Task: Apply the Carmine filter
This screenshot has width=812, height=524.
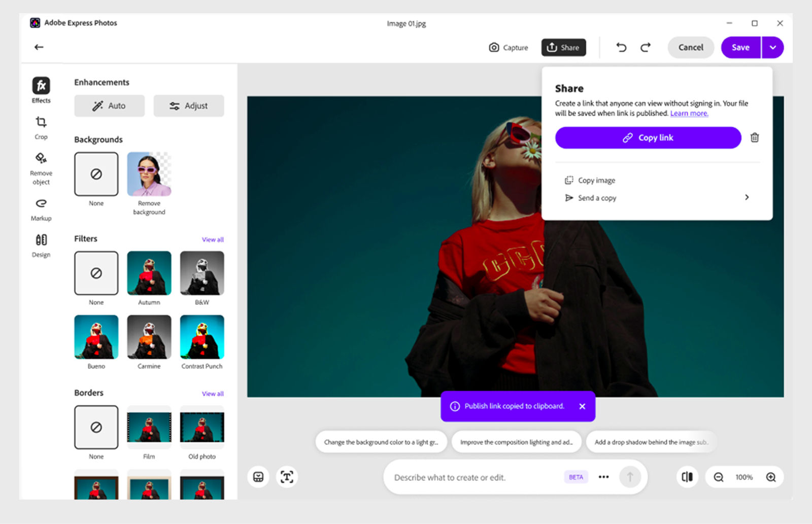Action: click(x=149, y=337)
